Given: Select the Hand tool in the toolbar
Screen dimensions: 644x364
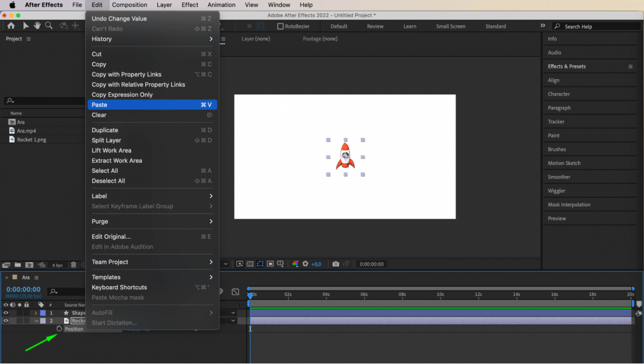Looking at the screenshot, I should click(38, 26).
